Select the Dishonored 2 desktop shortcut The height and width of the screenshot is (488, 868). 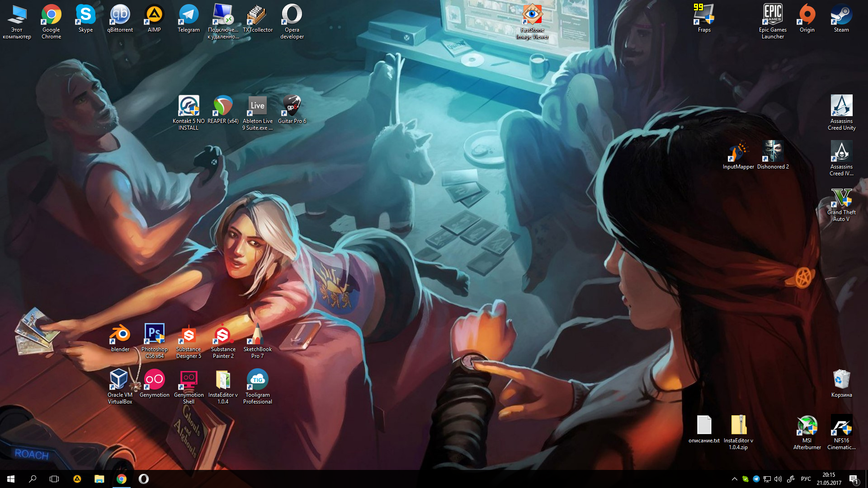pyautogui.click(x=773, y=155)
